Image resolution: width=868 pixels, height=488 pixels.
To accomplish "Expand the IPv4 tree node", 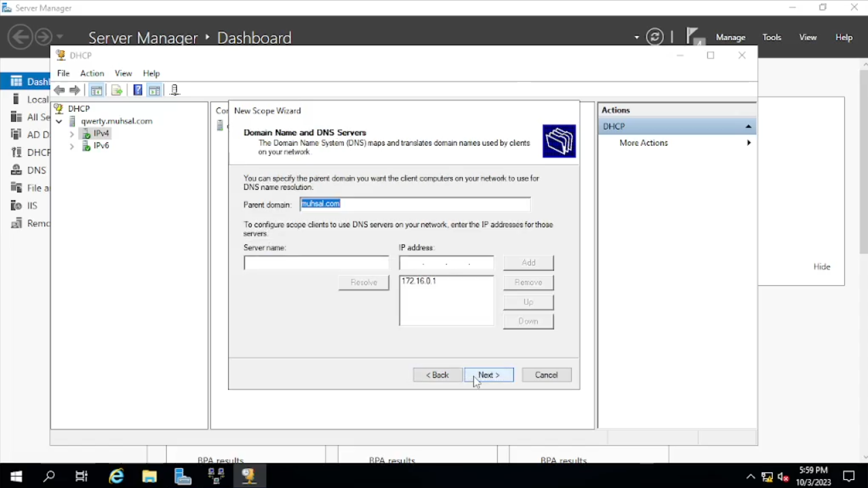I will pos(72,134).
